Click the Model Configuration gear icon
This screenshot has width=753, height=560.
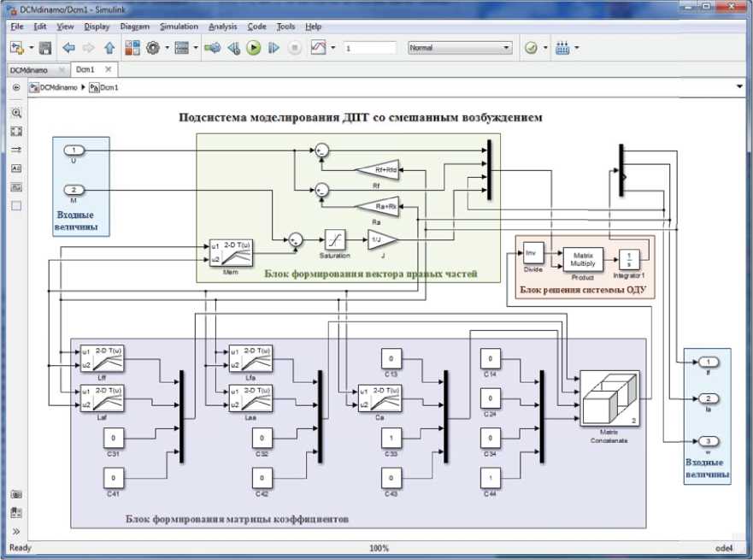[154, 48]
